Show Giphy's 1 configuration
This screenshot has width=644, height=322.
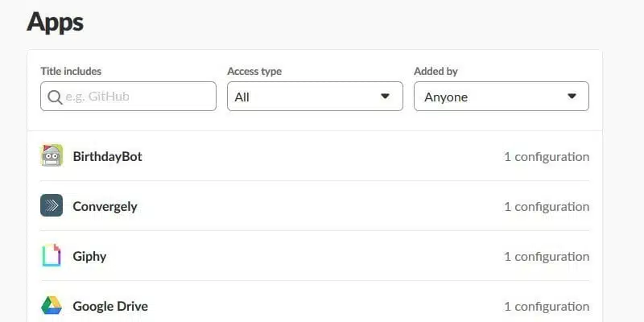(x=547, y=256)
